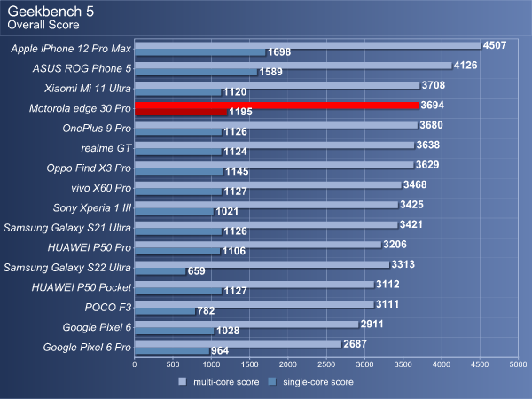This screenshot has height=399, width=532.
Task: Click the 500 x-axis tick label
Action: coord(173,364)
